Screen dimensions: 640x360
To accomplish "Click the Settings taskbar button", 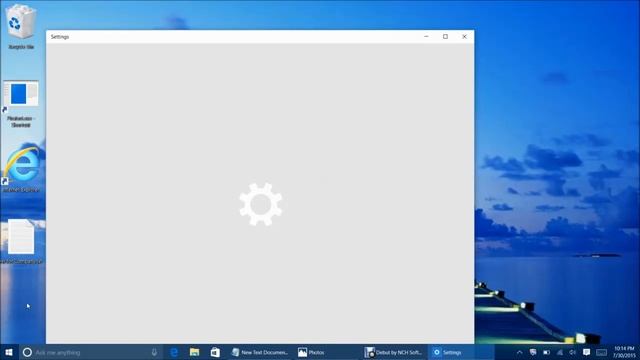I will pos(460,352).
